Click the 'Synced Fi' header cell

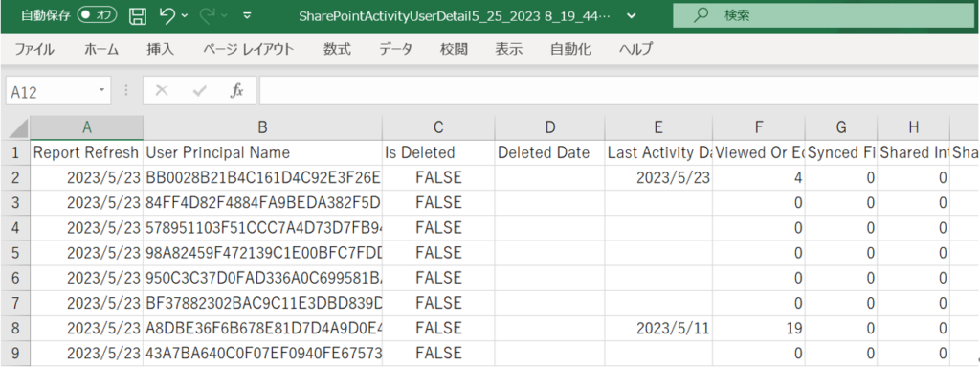pyautogui.click(x=841, y=152)
